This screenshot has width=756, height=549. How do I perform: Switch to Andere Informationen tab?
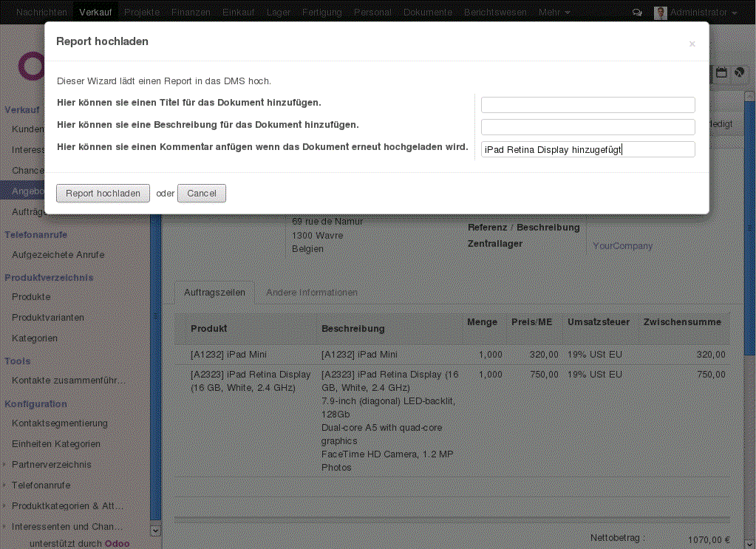click(312, 293)
